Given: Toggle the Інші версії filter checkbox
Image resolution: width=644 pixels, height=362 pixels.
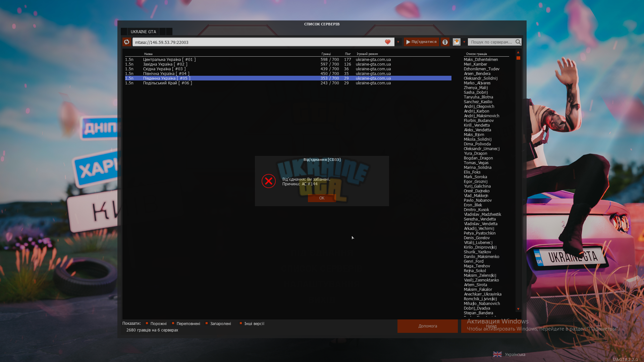Looking at the screenshot, I should tap(241, 323).
